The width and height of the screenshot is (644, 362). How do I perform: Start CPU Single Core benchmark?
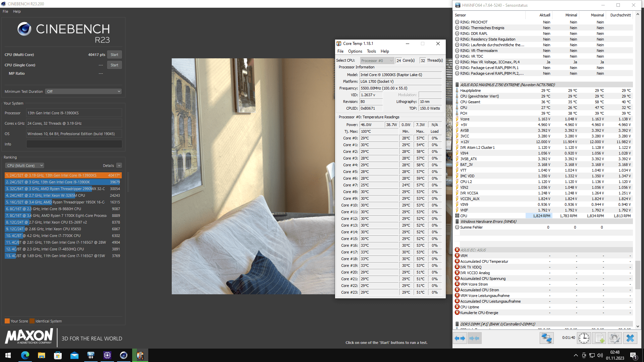[x=114, y=65]
